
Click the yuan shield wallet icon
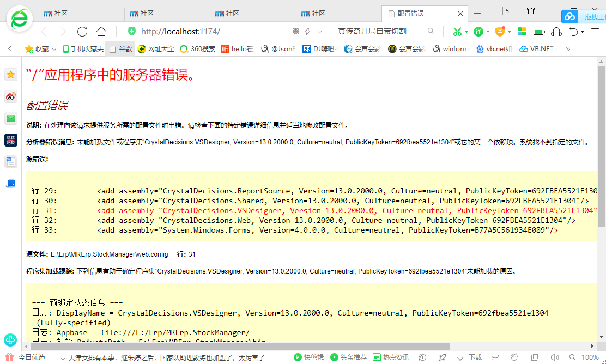[500, 32]
